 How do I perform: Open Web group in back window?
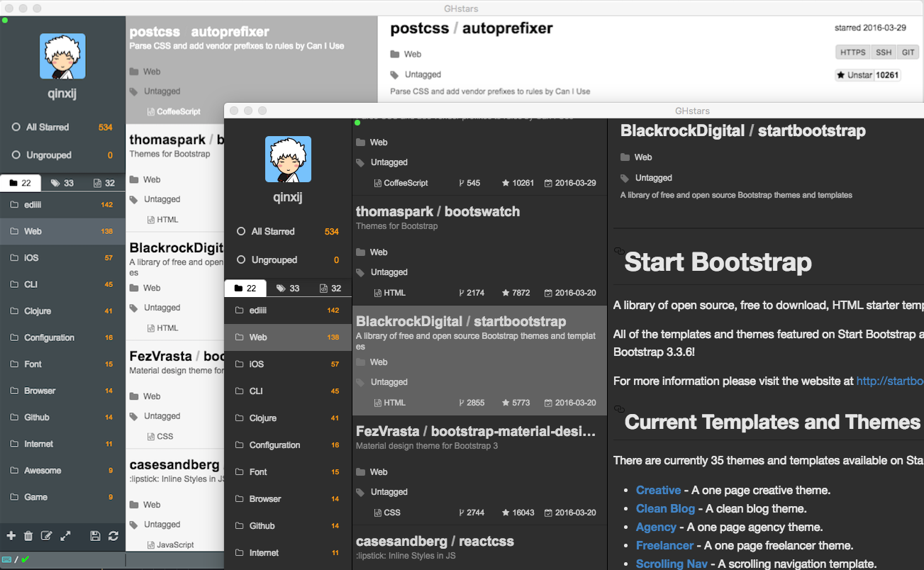pyautogui.click(x=62, y=231)
